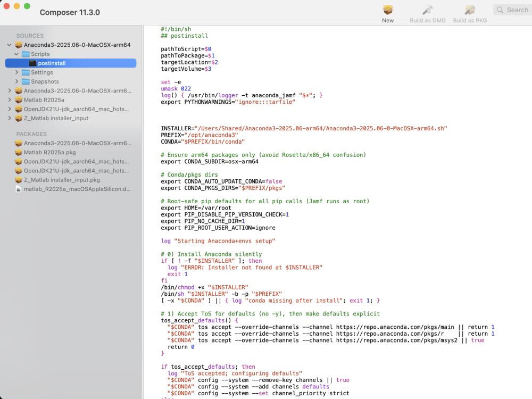This screenshot has height=399, width=532.
Task: Click 'log "Starting Anaconda+envs setup"' line
Action: (x=218, y=241)
